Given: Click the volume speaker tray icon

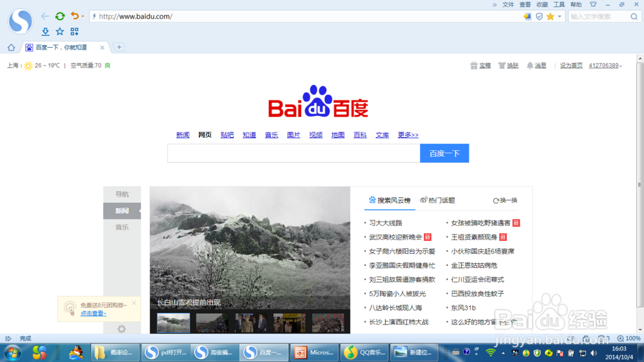Looking at the screenshot, I should point(594,353).
